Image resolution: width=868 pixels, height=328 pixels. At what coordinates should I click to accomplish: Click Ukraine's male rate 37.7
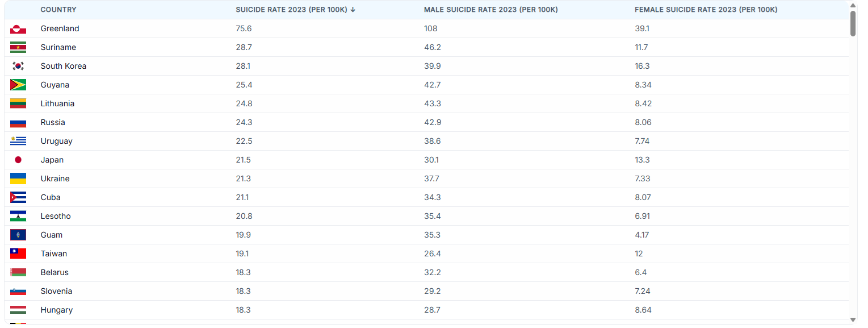pos(432,178)
